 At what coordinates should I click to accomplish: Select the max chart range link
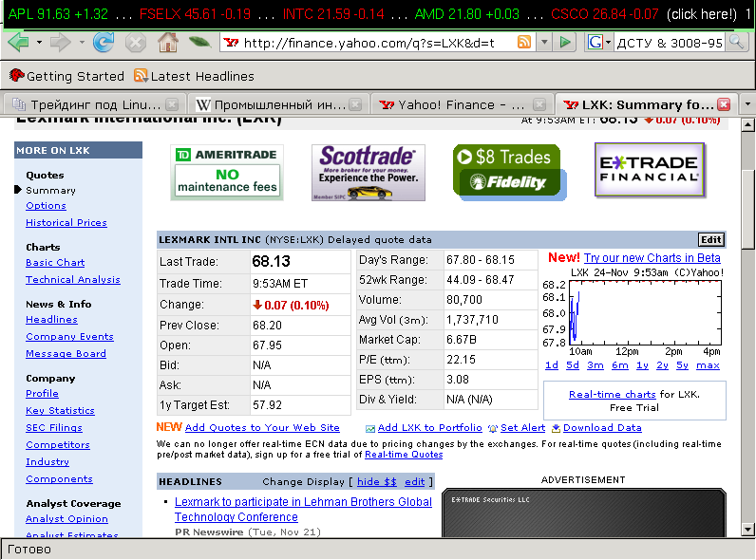pyautogui.click(x=708, y=364)
